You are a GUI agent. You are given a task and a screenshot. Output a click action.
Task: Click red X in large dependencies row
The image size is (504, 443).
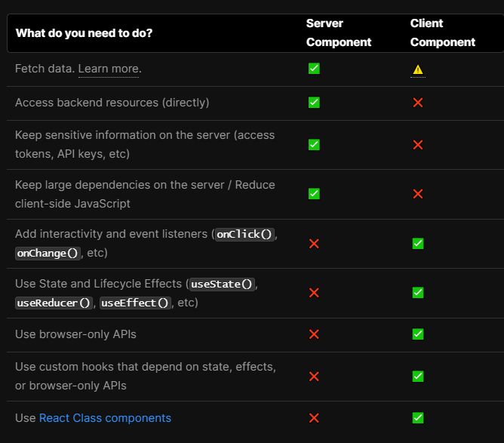(418, 194)
